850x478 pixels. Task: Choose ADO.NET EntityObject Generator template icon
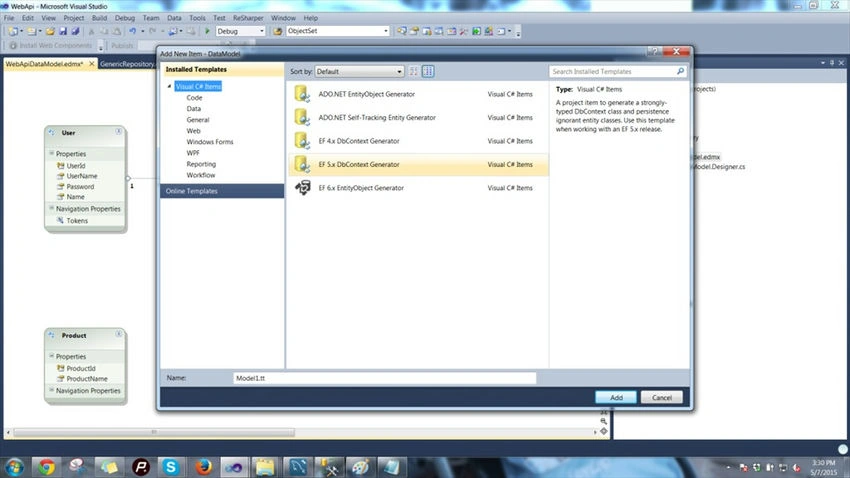click(x=302, y=94)
